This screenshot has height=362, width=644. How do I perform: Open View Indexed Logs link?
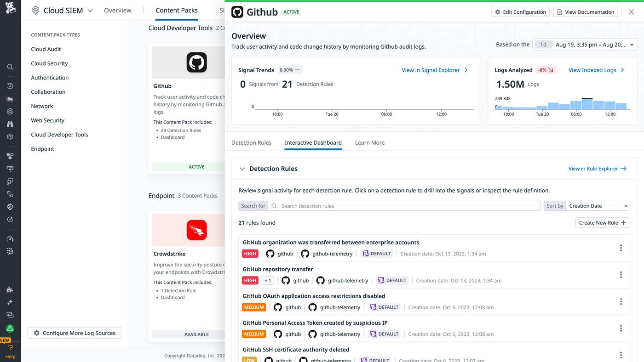pyautogui.click(x=597, y=70)
